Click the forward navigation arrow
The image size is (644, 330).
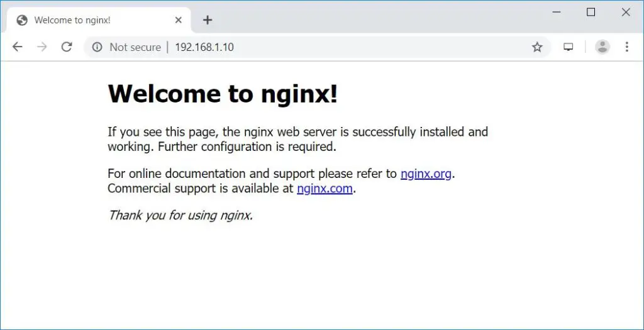(x=42, y=47)
